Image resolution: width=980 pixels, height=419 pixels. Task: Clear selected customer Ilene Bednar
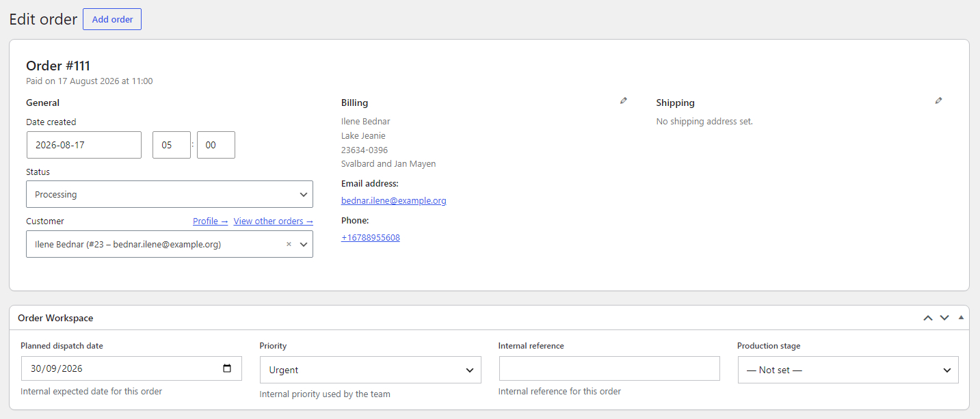point(289,244)
